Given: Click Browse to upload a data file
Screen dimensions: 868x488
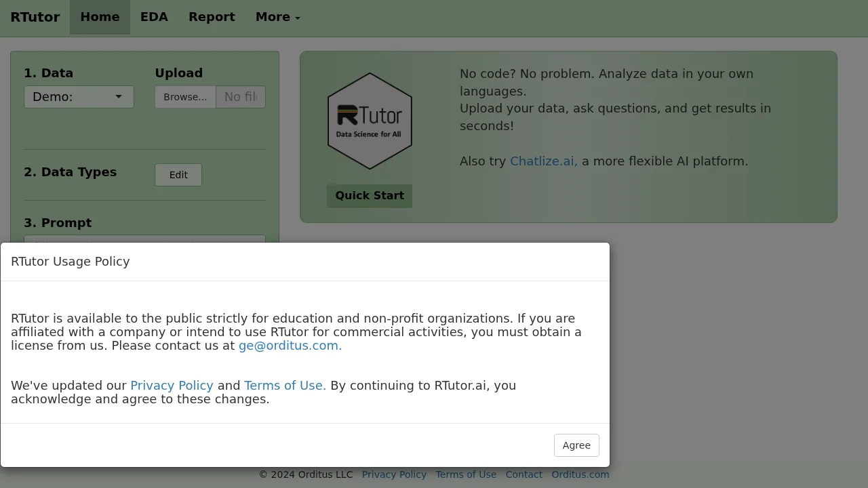Looking at the screenshot, I should pos(184,96).
